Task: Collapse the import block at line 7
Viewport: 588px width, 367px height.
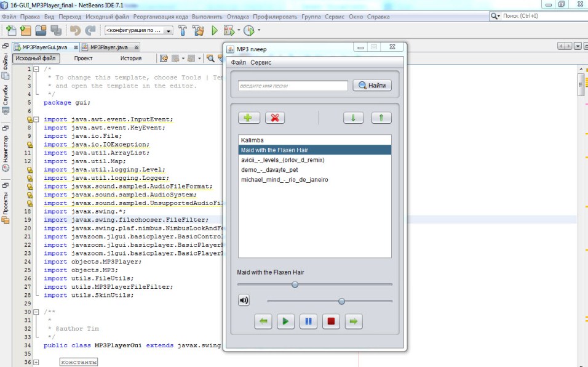Action: pos(36,119)
